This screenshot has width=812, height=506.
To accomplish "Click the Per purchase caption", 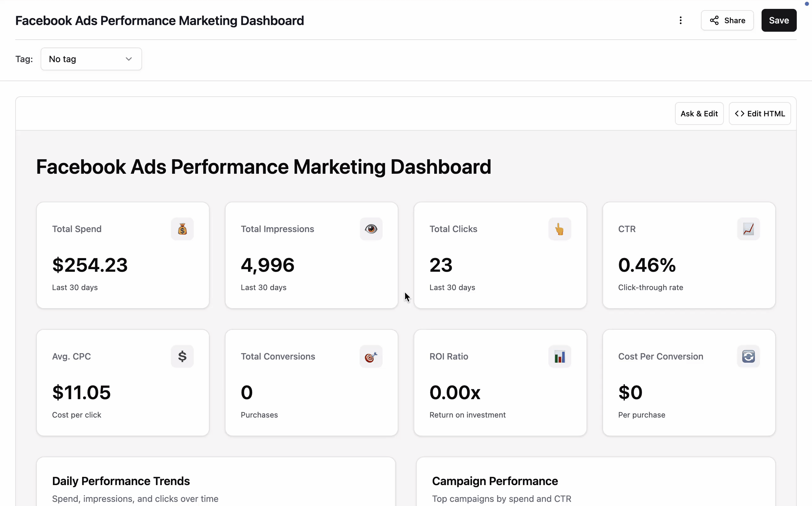I will pos(642,415).
